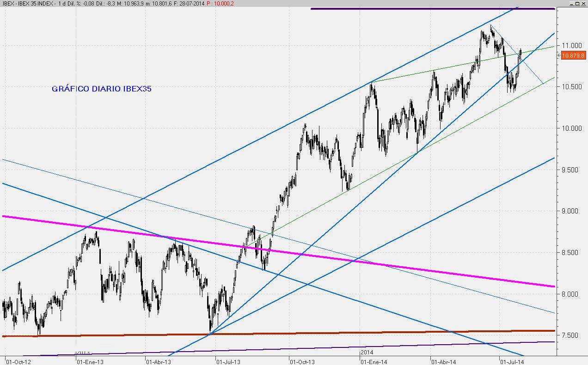Click the IBEX 35 INDEX title text
The width and height of the screenshot is (588, 365).
(x=35, y=3)
